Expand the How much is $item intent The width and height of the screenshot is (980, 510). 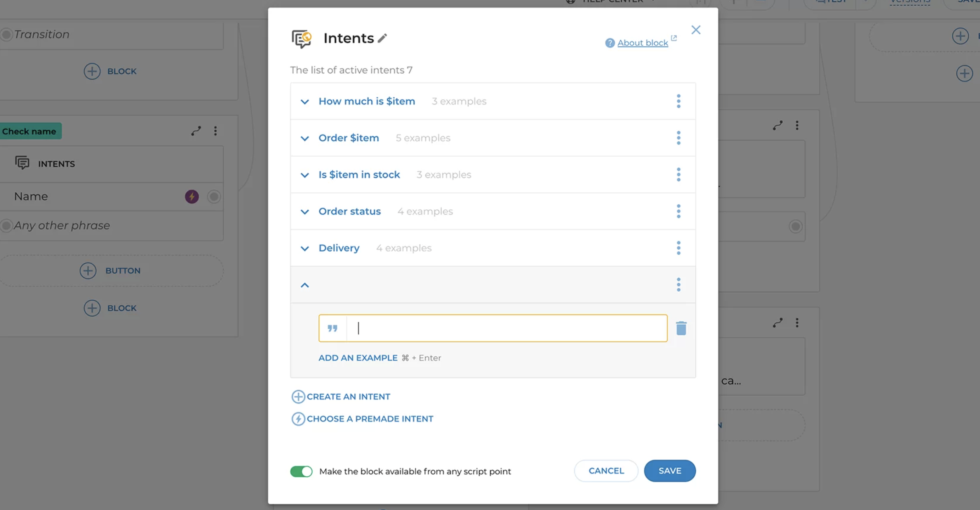[305, 102]
